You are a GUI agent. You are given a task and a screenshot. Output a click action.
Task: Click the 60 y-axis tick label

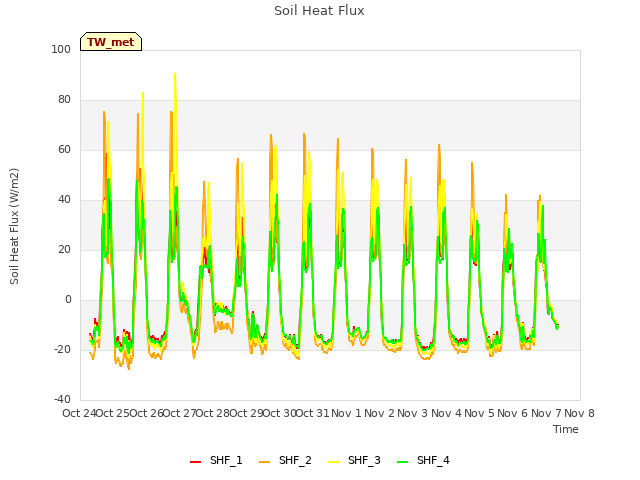64,149
